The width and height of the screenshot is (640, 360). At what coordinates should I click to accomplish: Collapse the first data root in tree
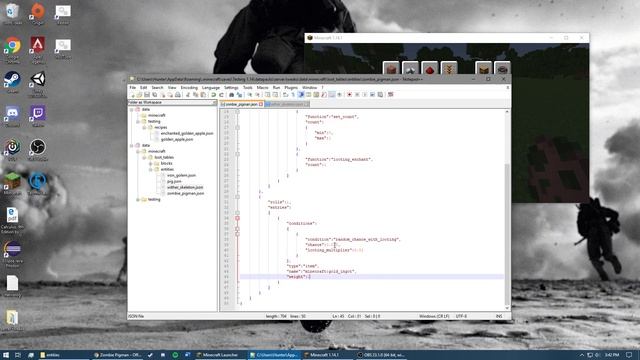pyautogui.click(x=131, y=110)
